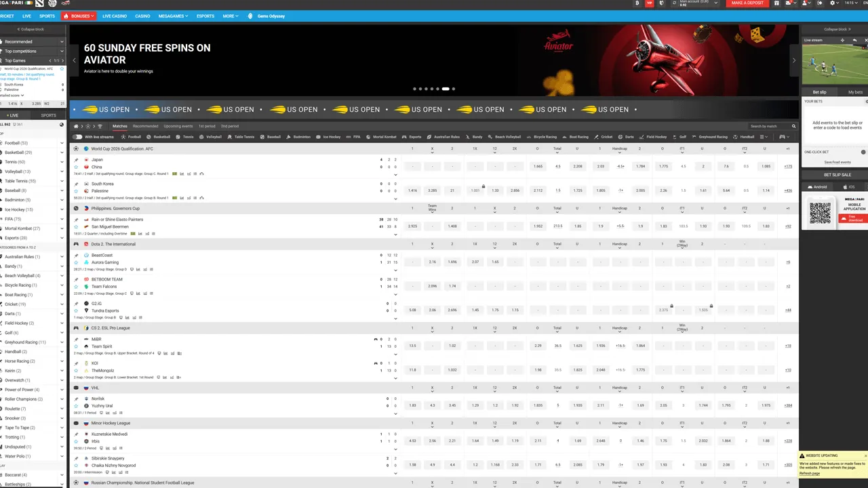Screen dimensions: 868x488
Task: Select the first banner slide dot
Action: pyautogui.click(x=415, y=89)
